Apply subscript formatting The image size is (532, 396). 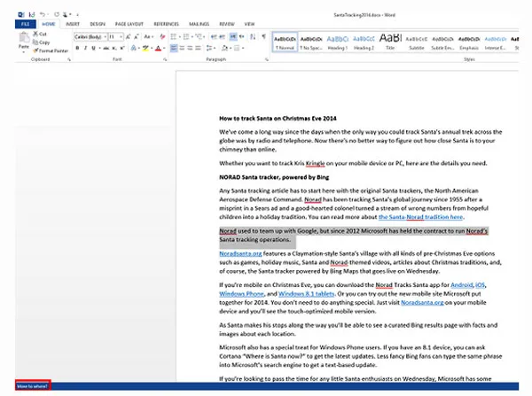click(x=114, y=48)
